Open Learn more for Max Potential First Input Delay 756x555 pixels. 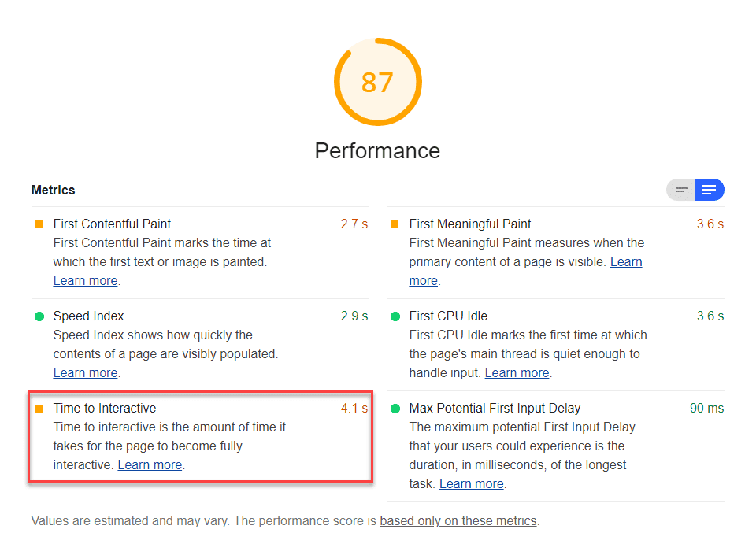471,484
